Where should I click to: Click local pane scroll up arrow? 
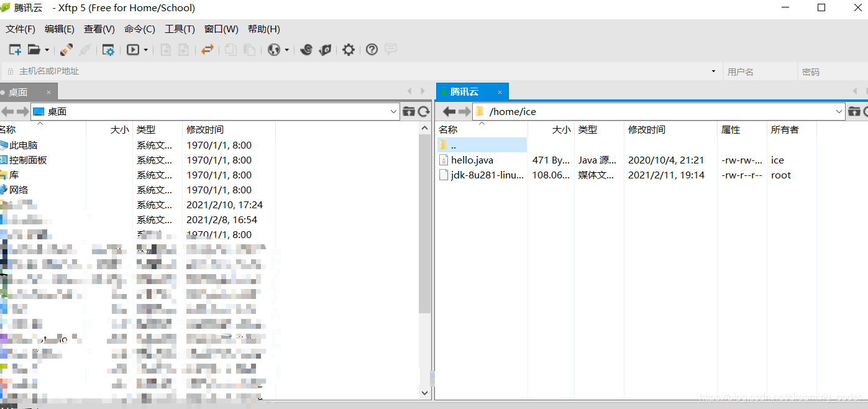click(x=425, y=128)
